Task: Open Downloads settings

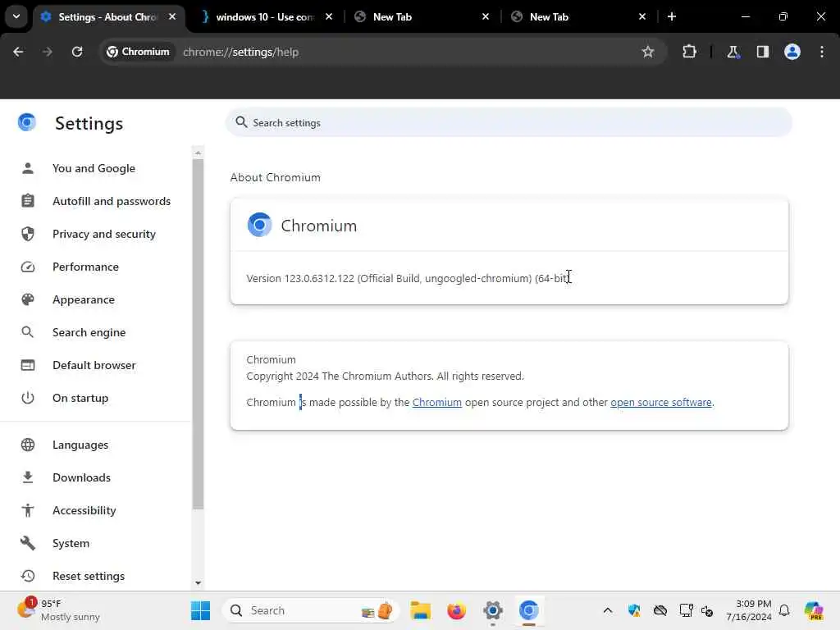Action: [81, 477]
